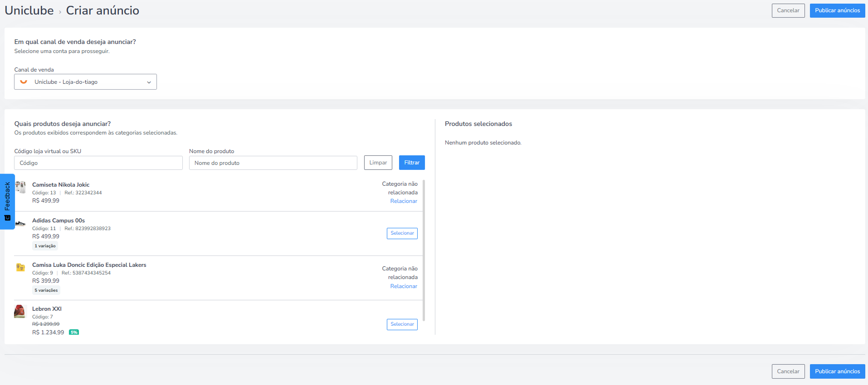Click the Uniclube breadcrumb link
Image resolution: width=868 pixels, height=385 pixels.
coord(29,10)
